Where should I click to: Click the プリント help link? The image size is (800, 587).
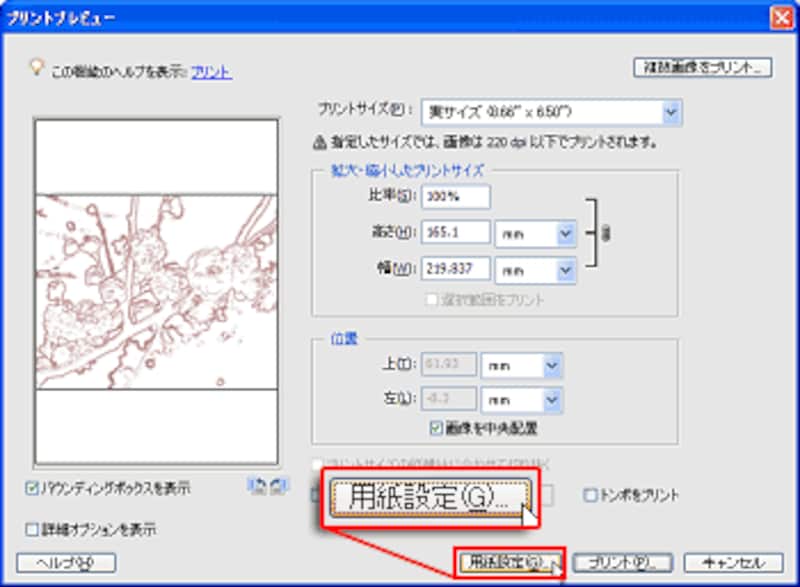[212, 72]
